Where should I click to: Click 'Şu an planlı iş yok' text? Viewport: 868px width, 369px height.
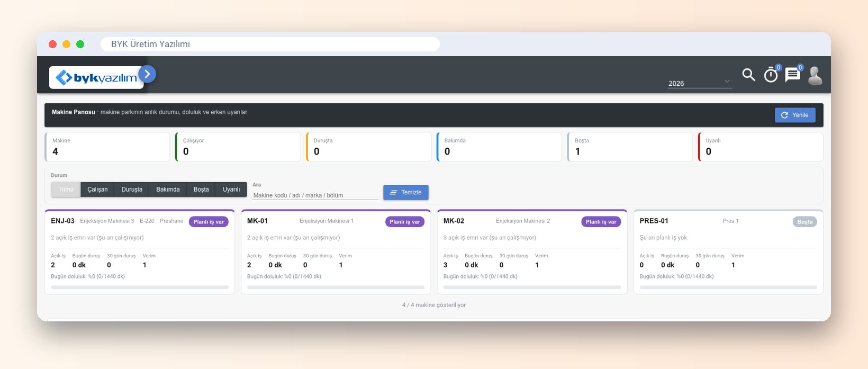coord(663,238)
